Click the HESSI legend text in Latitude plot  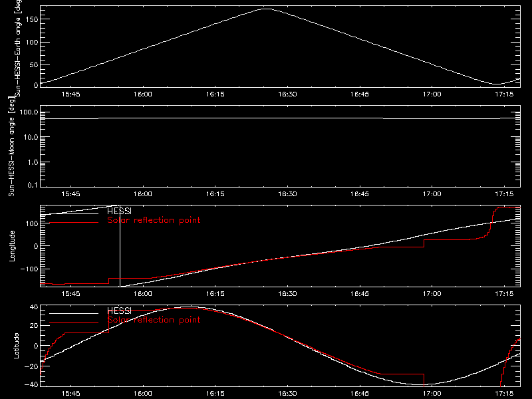tap(119, 311)
